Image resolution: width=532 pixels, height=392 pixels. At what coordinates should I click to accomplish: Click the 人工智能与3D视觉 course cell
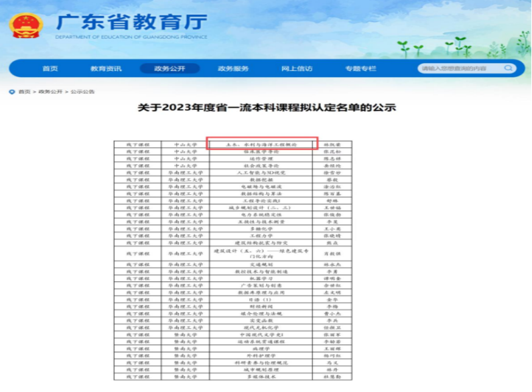click(x=261, y=172)
